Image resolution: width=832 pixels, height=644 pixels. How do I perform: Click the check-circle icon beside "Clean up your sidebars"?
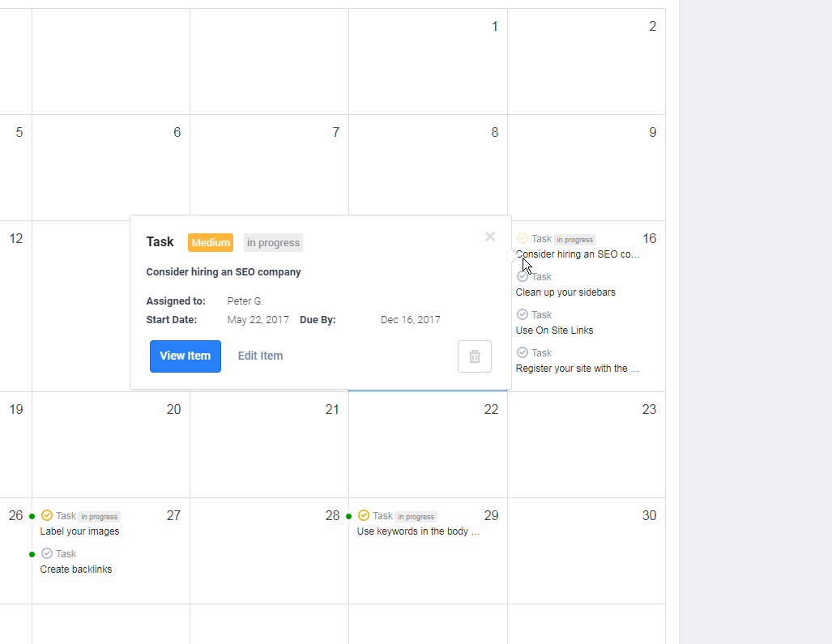click(x=523, y=276)
